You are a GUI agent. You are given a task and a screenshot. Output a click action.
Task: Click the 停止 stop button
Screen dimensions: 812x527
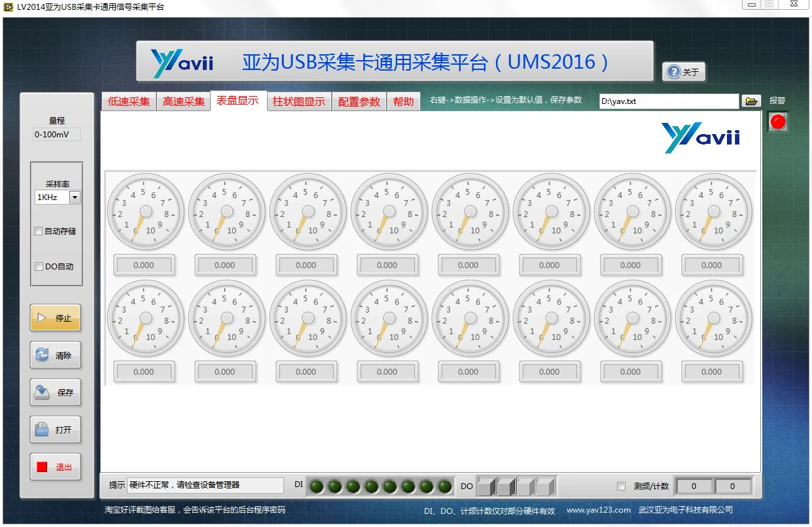[56, 318]
